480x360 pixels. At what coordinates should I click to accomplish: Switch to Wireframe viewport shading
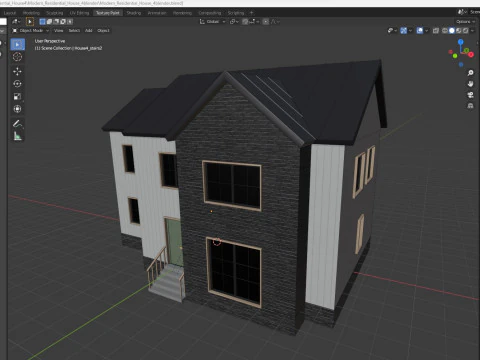click(x=444, y=30)
